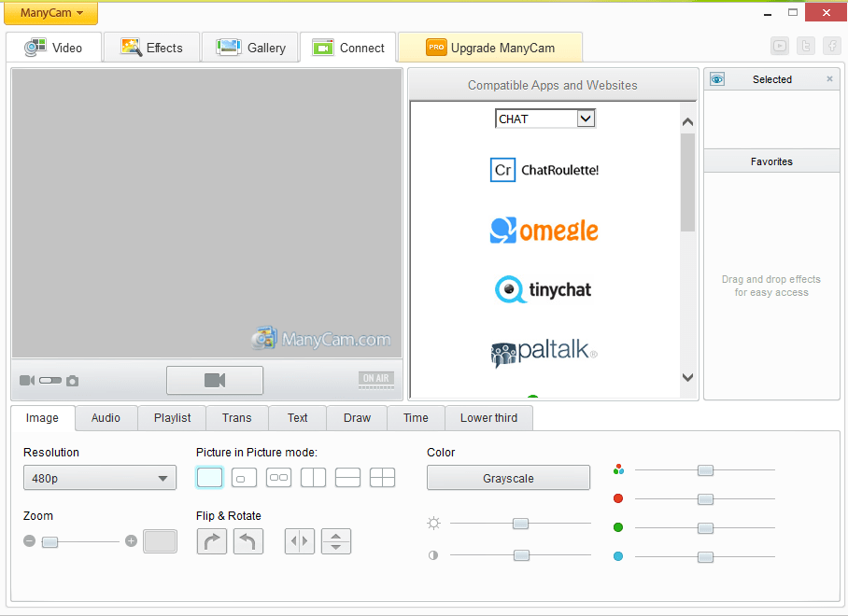Click the blue channel slider handle
Viewport: 848px width, 616px height.
(705, 557)
